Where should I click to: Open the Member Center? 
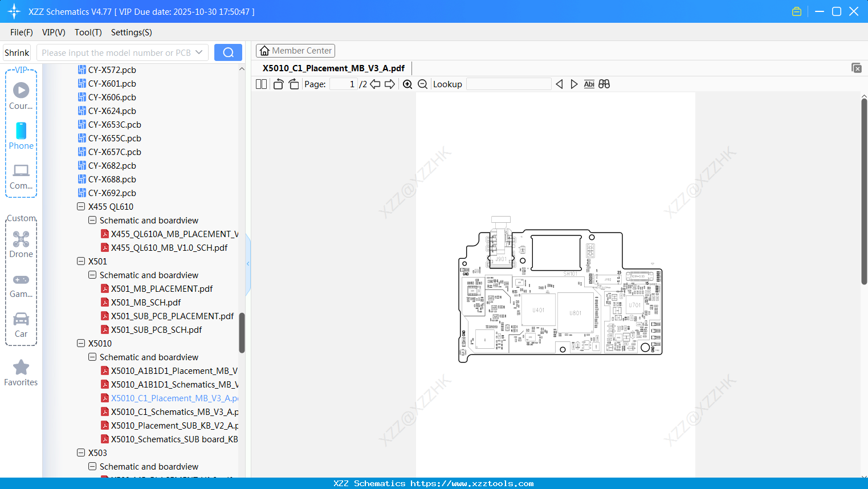coord(295,50)
